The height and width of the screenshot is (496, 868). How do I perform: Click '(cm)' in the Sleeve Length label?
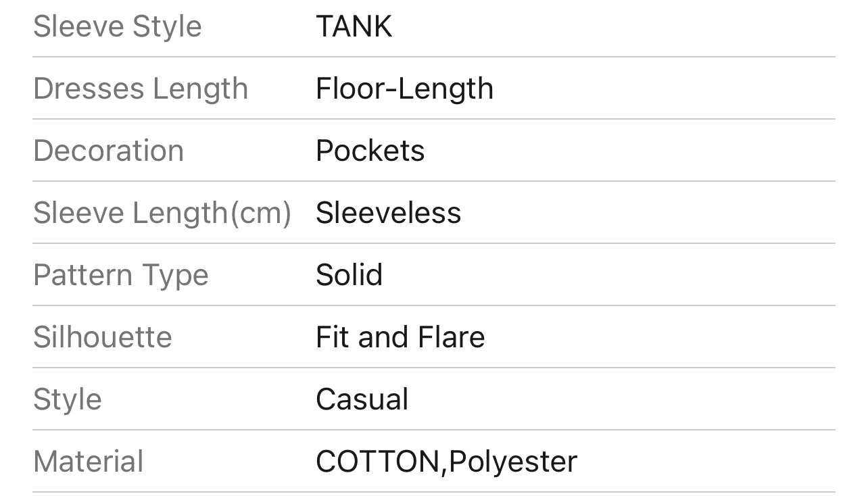pos(261,214)
